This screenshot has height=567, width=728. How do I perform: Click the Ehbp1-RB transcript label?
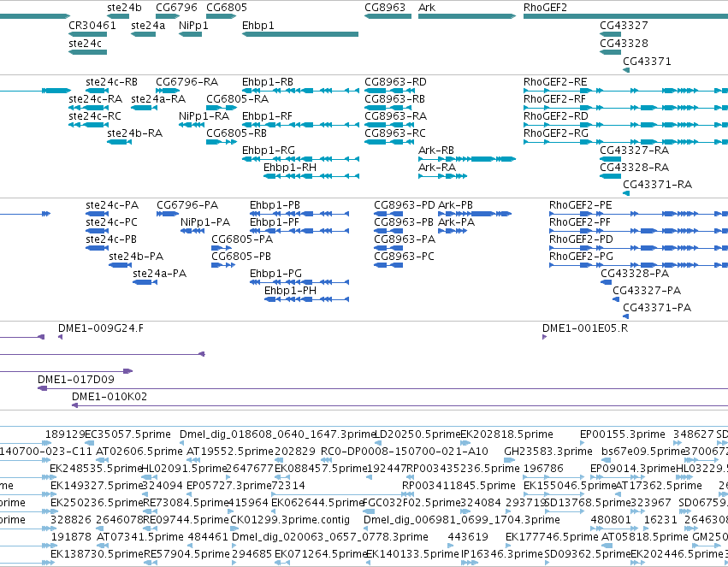click(x=268, y=81)
